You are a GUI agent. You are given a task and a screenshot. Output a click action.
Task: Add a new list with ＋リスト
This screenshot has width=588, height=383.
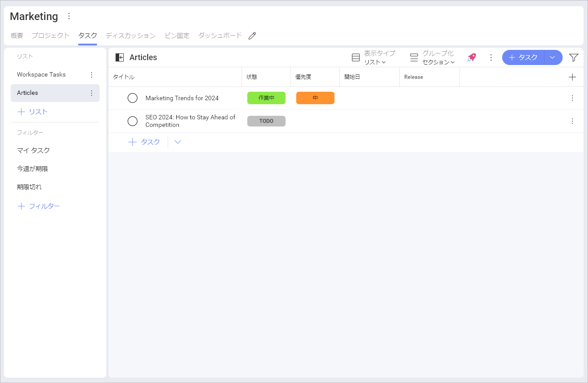(x=32, y=112)
